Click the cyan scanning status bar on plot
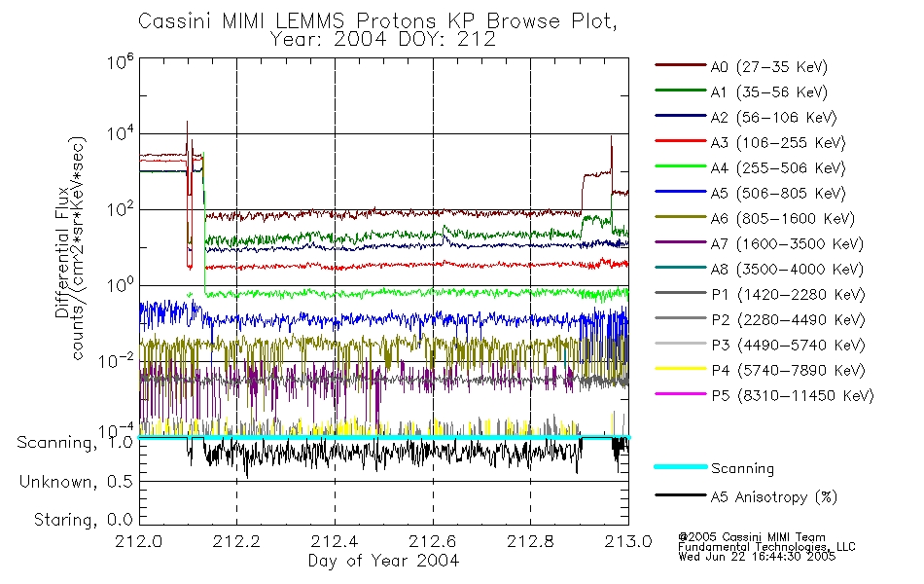 383,437
